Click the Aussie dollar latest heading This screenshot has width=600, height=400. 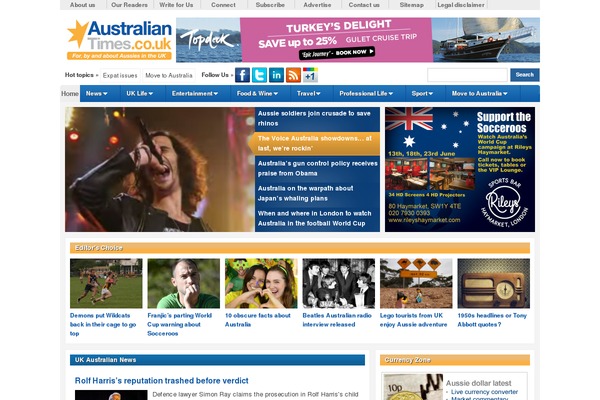[x=478, y=383]
